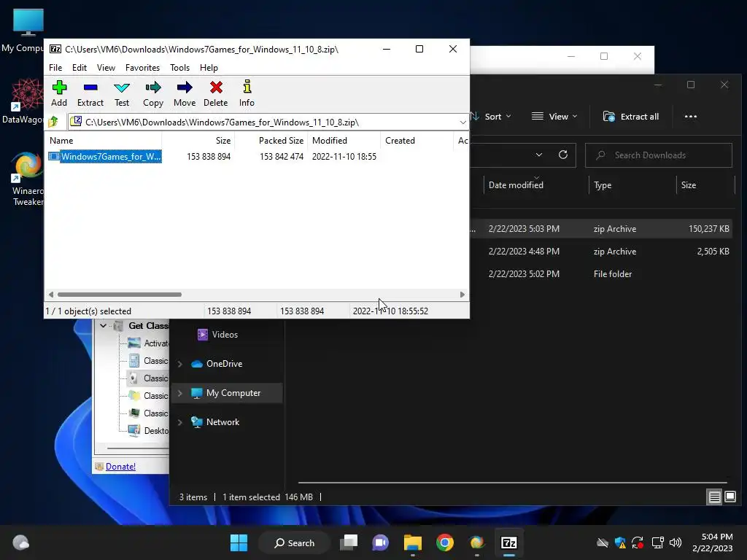Collapse the Get Classic tree node
This screenshot has height=560, width=747.
[104, 326]
